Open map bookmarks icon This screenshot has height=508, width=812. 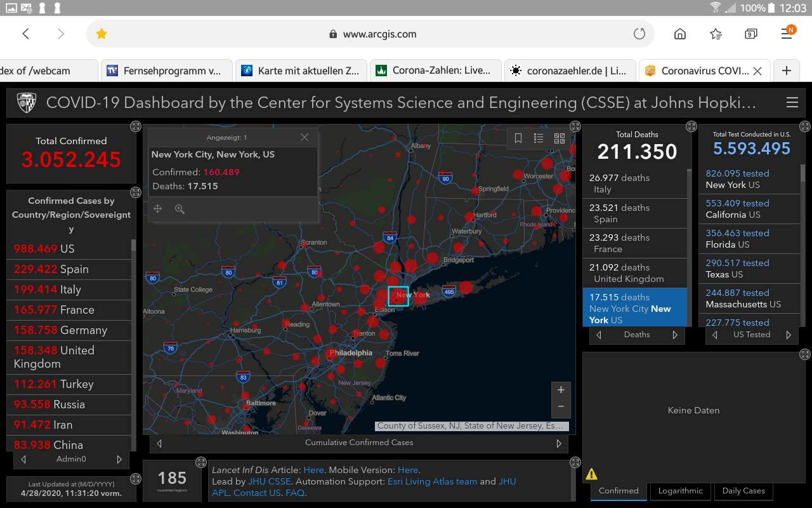518,138
